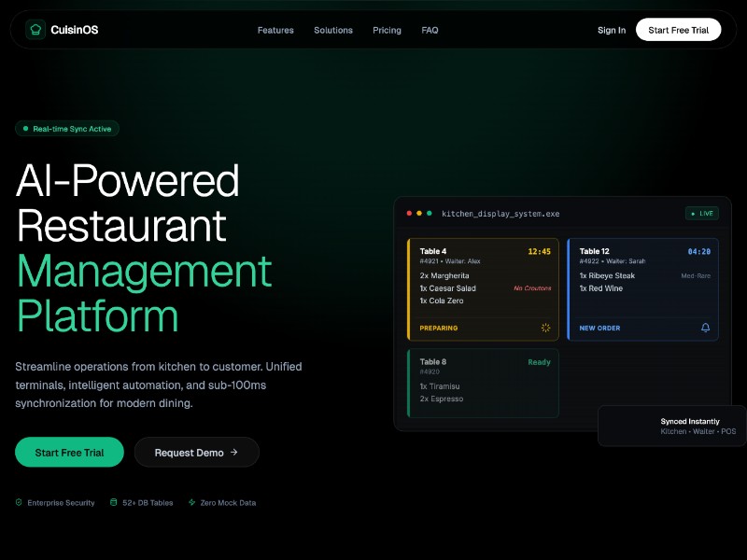747x560 pixels.
Task: Open the Solutions navigation item
Action: point(333,30)
